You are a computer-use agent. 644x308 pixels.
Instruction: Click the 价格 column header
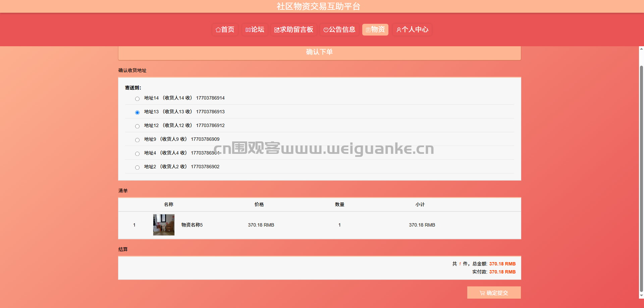tap(259, 204)
